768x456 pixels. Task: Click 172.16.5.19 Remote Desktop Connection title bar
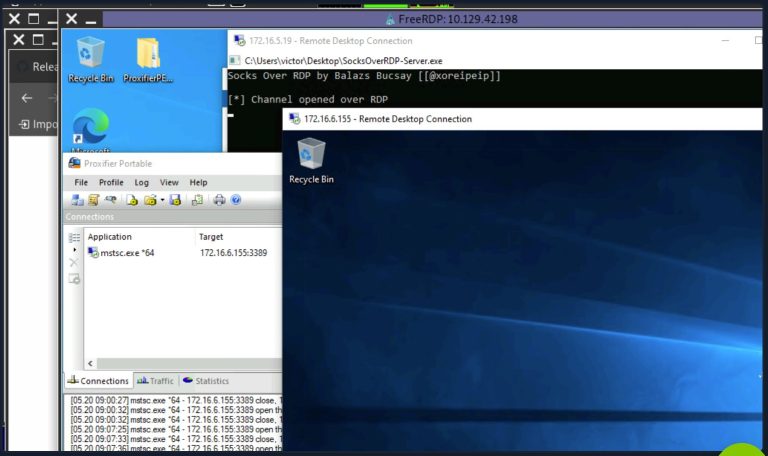[x=495, y=41]
